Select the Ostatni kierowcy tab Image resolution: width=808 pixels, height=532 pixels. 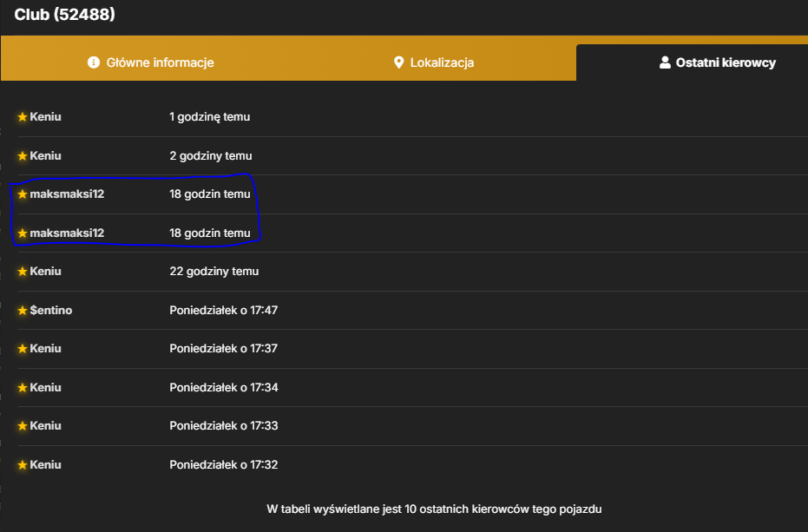717,62
